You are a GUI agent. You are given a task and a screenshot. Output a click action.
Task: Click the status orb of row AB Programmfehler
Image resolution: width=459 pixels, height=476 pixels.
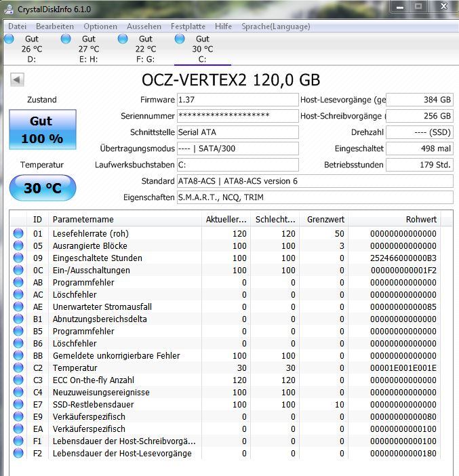click(18, 282)
